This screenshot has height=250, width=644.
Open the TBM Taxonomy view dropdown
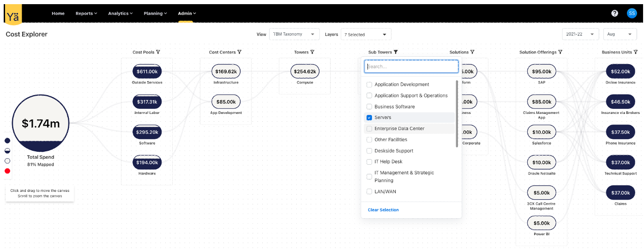tap(294, 34)
